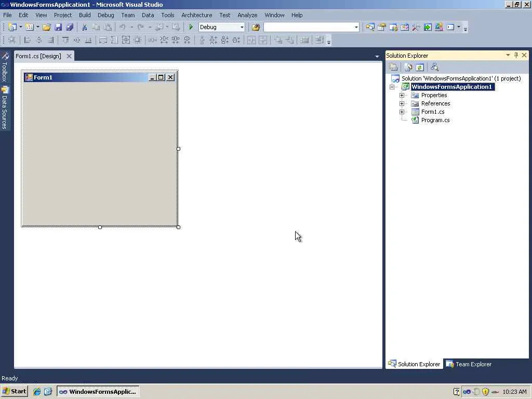Image resolution: width=532 pixels, height=399 pixels.
Task: Open the Command Window toolbar icon
Action: pos(450,27)
